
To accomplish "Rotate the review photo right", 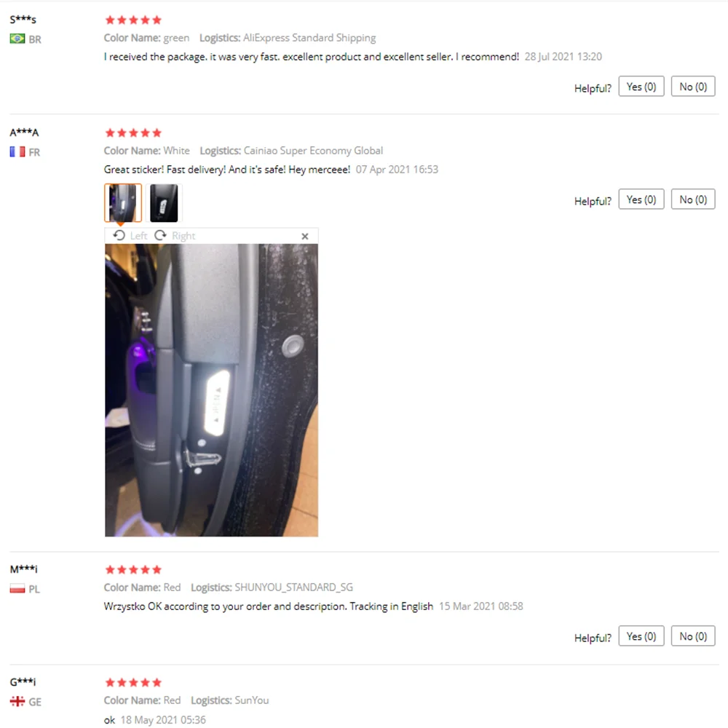I will [175, 235].
